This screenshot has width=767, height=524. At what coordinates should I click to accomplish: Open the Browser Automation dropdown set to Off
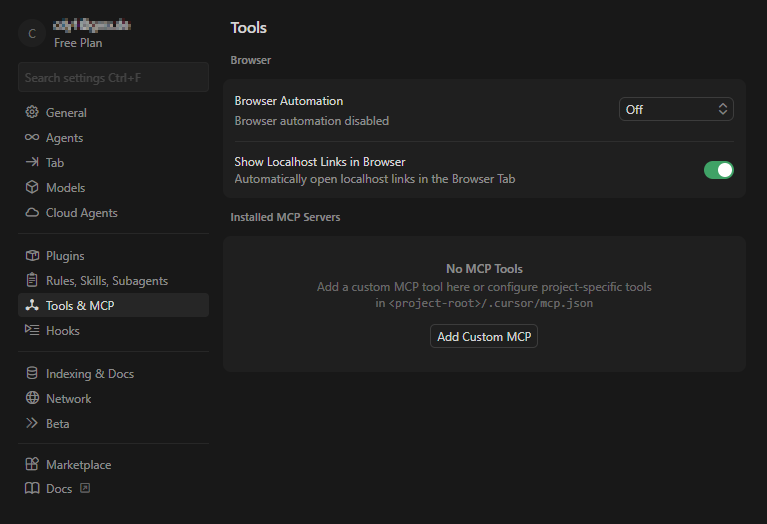676,109
